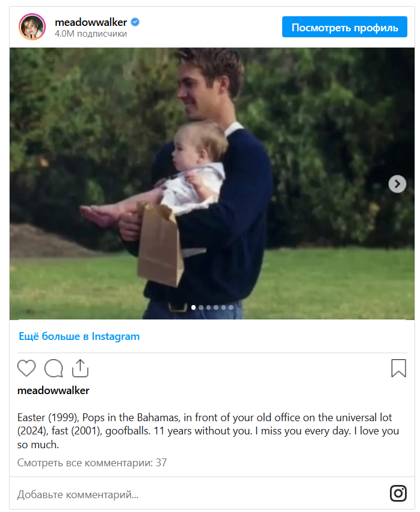Screen dimensions: 420x512
Task: Click meadowwalker username in header
Action: click(91, 22)
